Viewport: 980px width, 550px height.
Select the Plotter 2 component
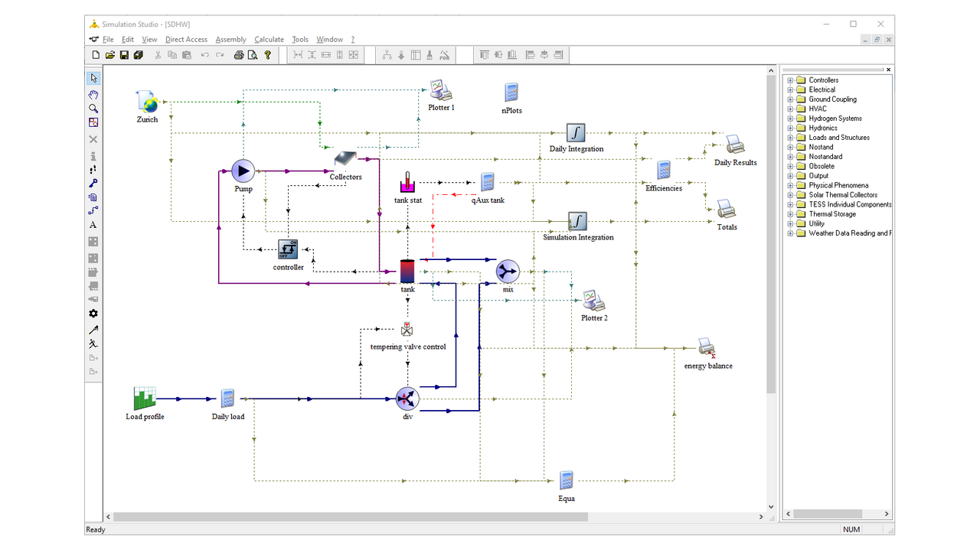click(593, 301)
